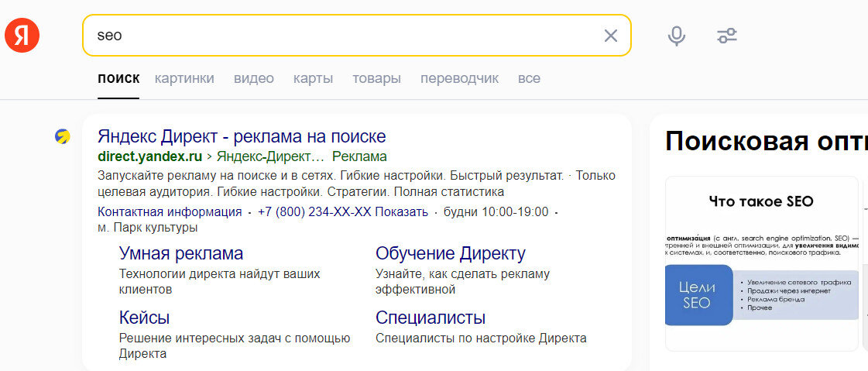Open Контактная информация link
The height and width of the screenshot is (371, 868).
(170, 211)
